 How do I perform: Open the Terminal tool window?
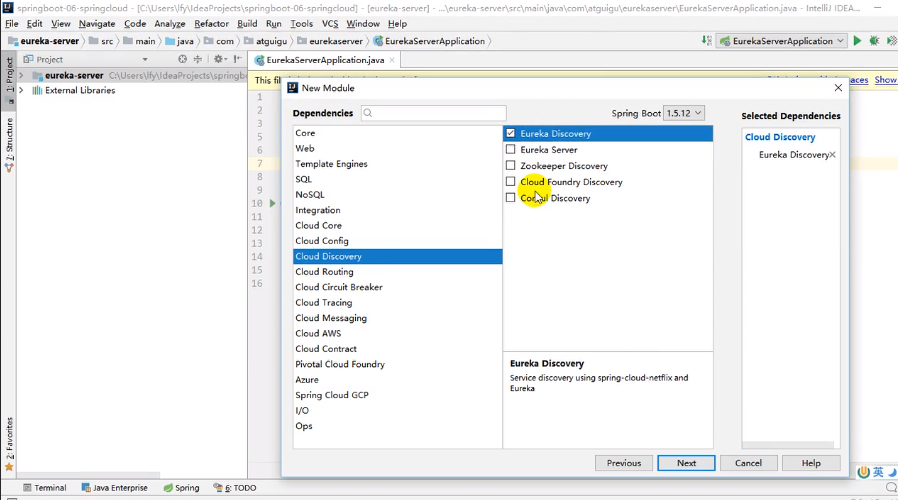(45, 487)
